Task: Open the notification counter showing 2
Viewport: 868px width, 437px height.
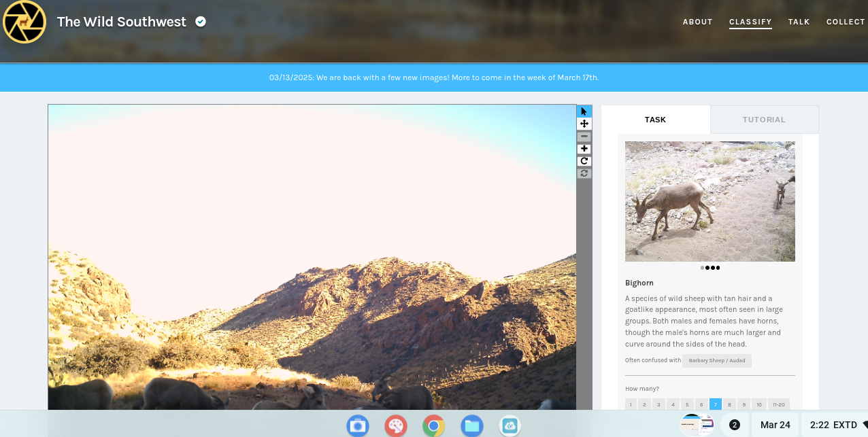Action: click(x=735, y=425)
